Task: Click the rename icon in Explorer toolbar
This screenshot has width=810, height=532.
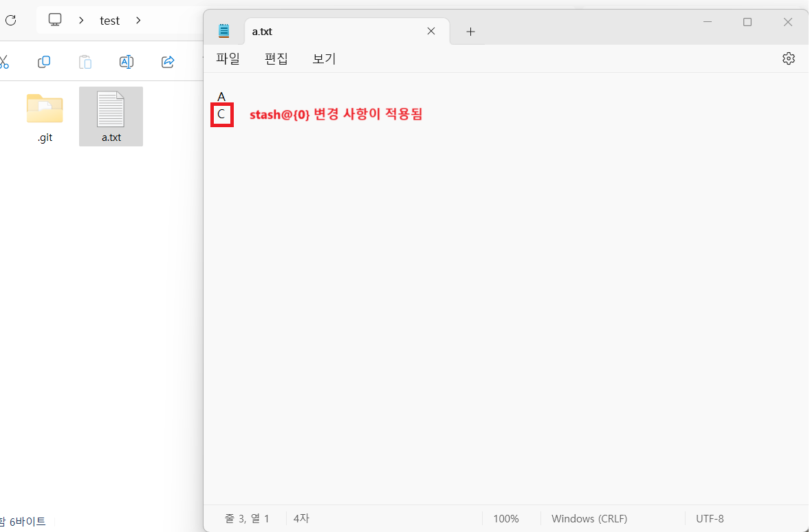Action: click(127, 62)
